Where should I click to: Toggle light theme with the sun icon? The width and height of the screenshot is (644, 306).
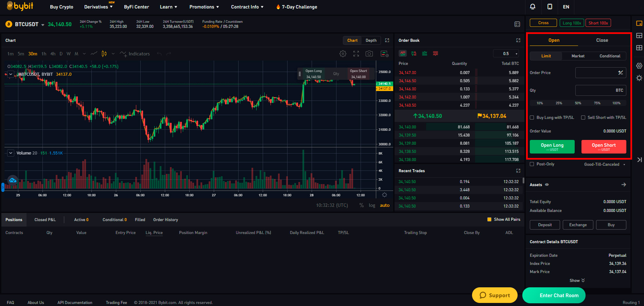[639, 78]
